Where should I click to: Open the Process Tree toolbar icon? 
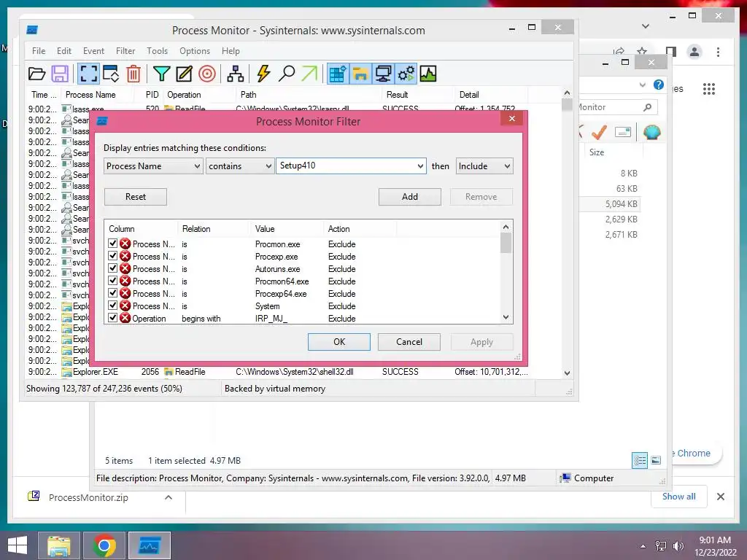[236, 74]
